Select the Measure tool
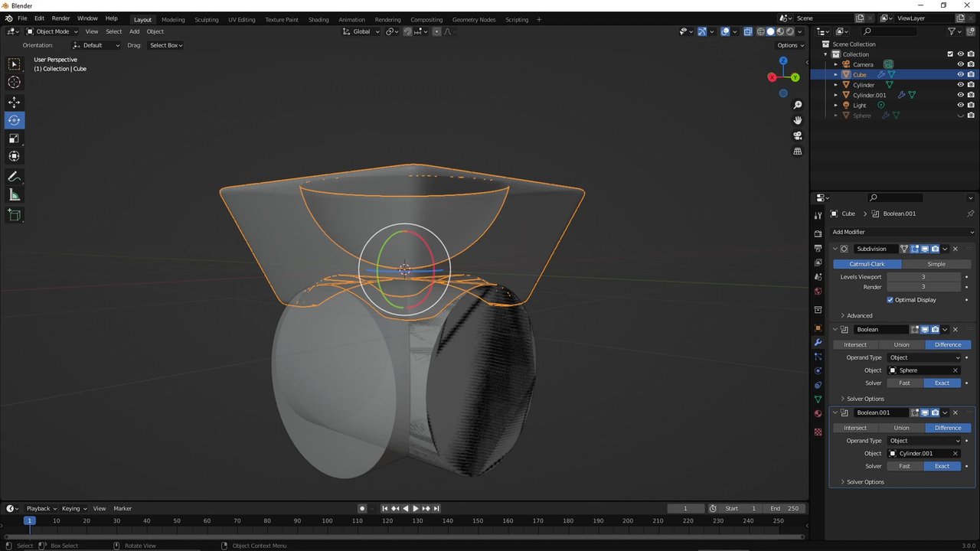Screen dimensions: 980x551 click(x=14, y=195)
